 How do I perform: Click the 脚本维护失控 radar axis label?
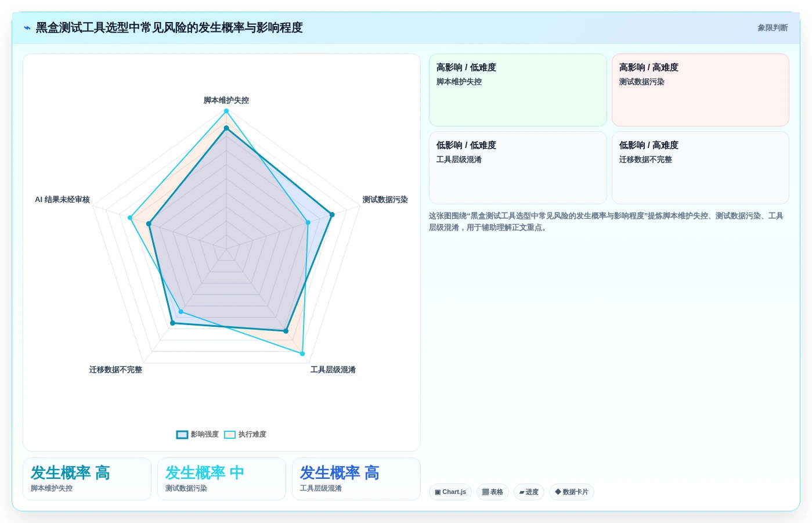coord(226,100)
